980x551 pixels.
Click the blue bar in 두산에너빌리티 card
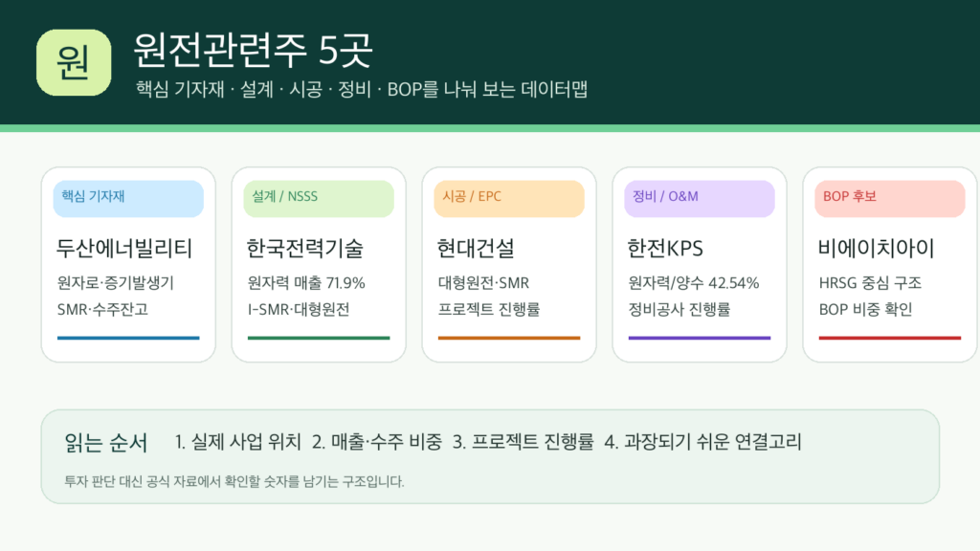click(x=128, y=338)
